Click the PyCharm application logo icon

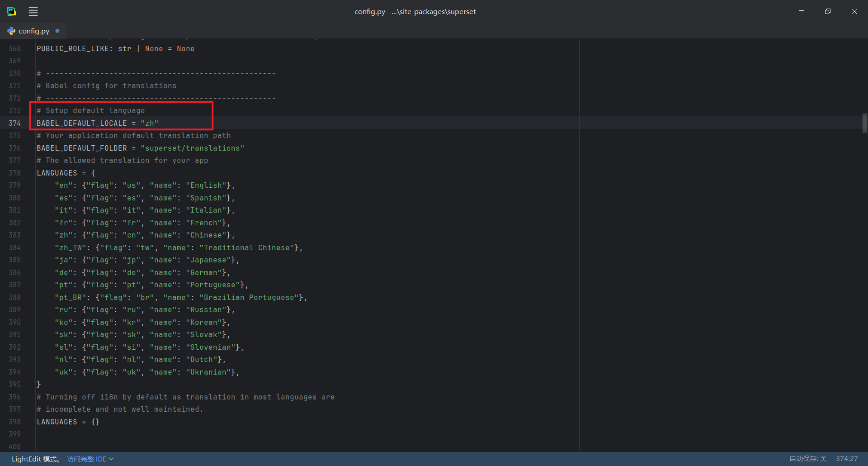11,11
